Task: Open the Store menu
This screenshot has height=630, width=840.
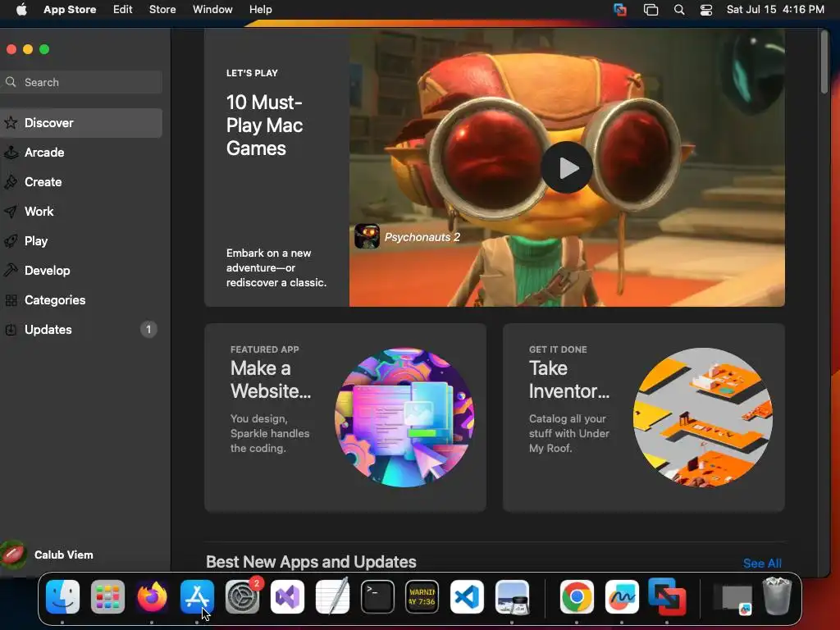Action: pyautogui.click(x=162, y=9)
